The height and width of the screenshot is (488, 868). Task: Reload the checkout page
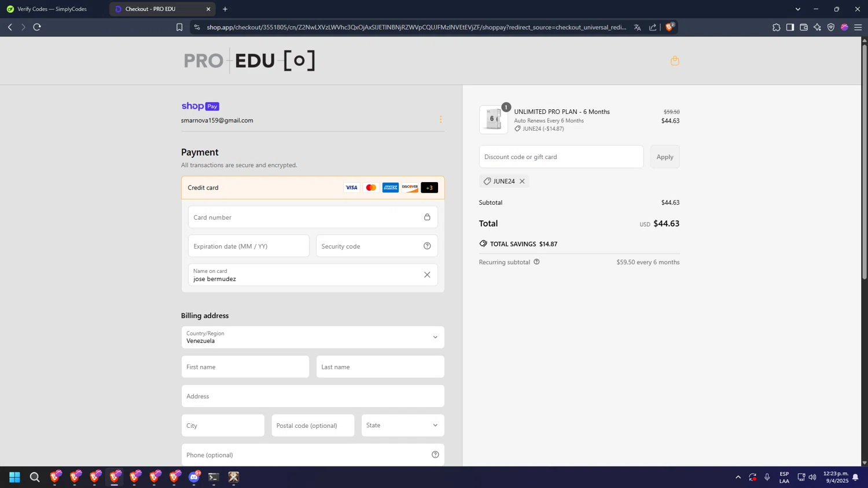[x=37, y=27]
